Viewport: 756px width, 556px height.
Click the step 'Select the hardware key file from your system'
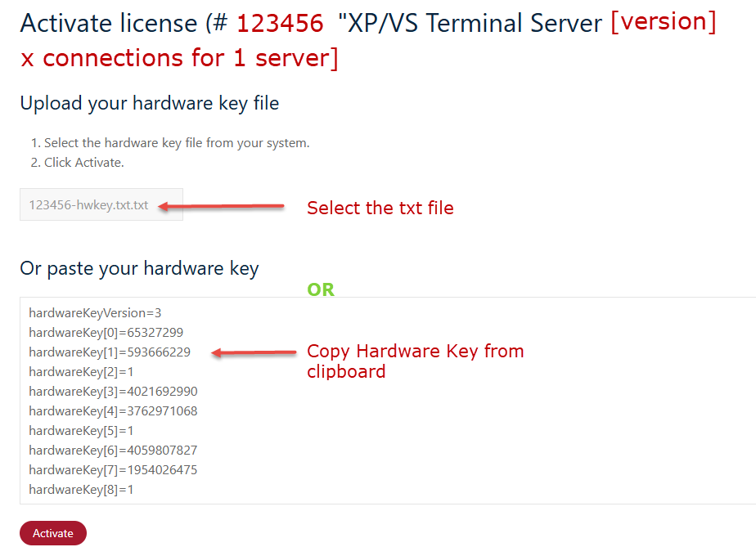point(177,143)
